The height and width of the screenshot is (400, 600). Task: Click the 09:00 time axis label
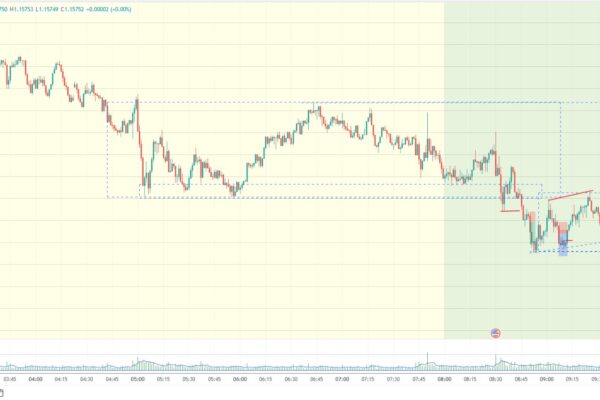(x=547, y=379)
